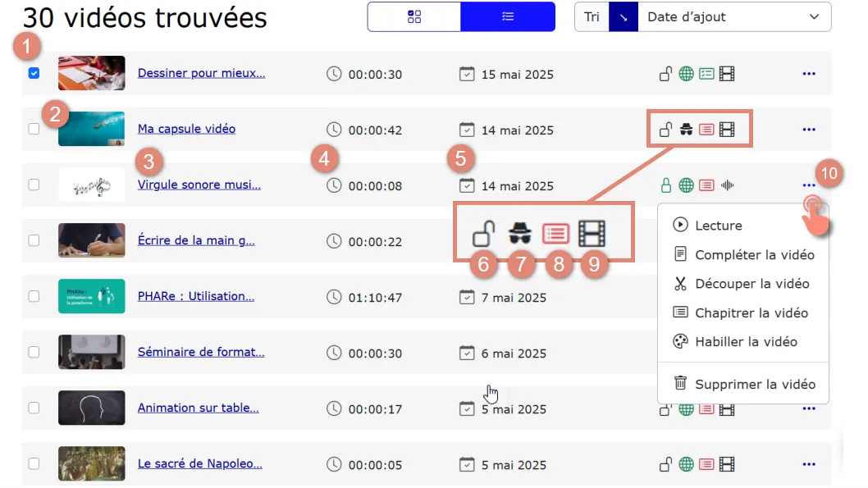Viewport: 868px width, 488px height.
Task: Click the green globe on Le sacré row
Action: tap(686, 464)
